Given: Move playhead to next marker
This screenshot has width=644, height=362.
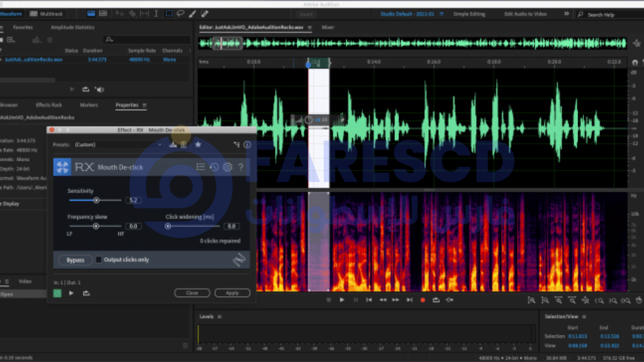Looking at the screenshot, I should 409,300.
